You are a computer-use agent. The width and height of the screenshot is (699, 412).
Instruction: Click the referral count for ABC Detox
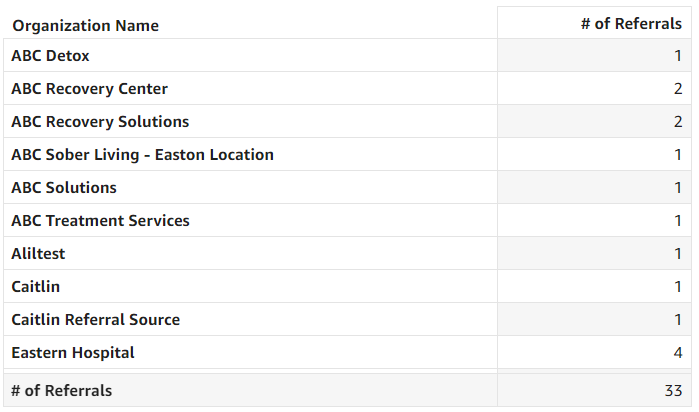pos(677,56)
